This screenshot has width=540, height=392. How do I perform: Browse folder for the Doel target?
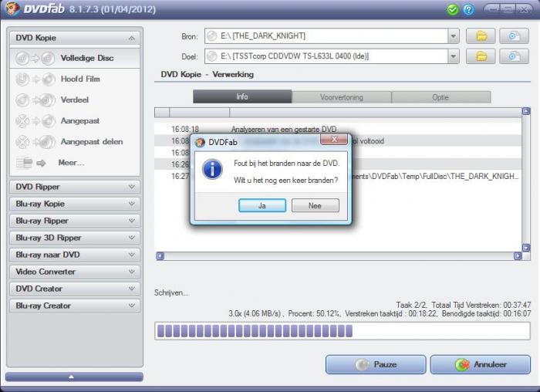pyautogui.click(x=481, y=56)
